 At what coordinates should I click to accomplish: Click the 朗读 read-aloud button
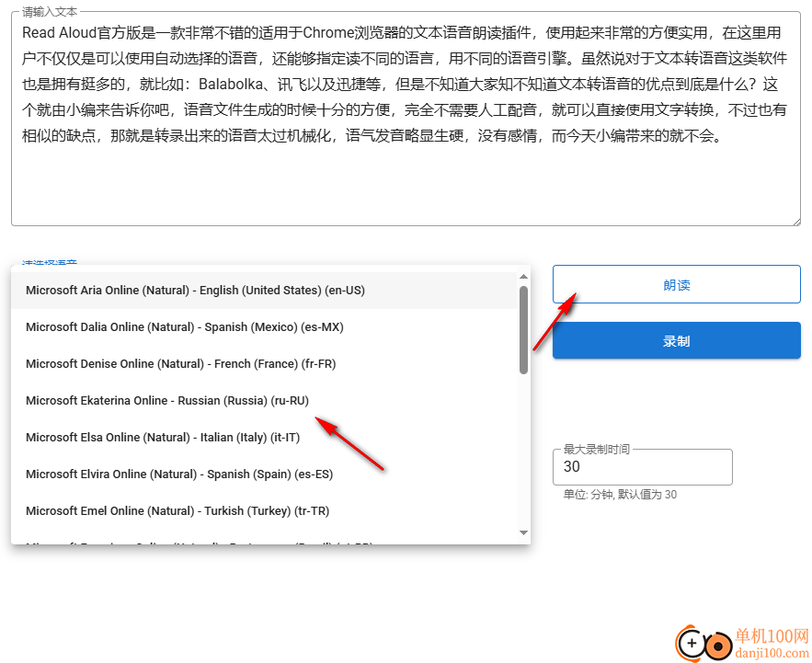pyautogui.click(x=676, y=284)
